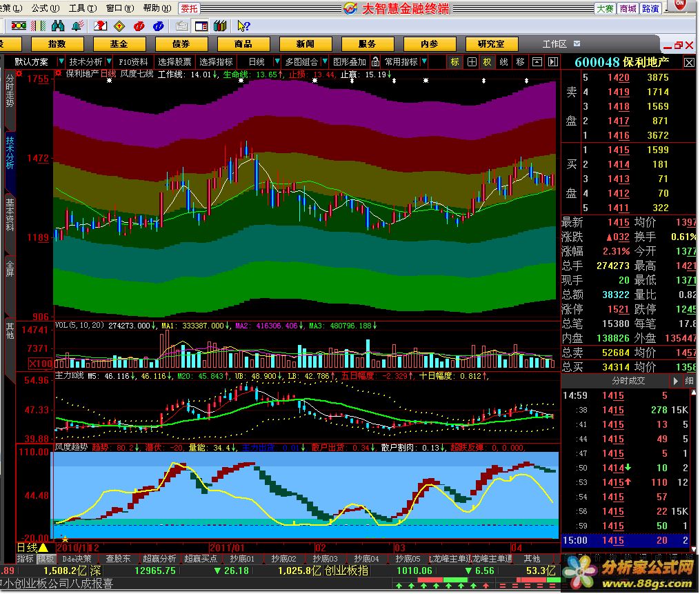Click the red question mark mail icon
This screenshot has width=700, height=594.
pyautogui.click(x=100, y=26)
